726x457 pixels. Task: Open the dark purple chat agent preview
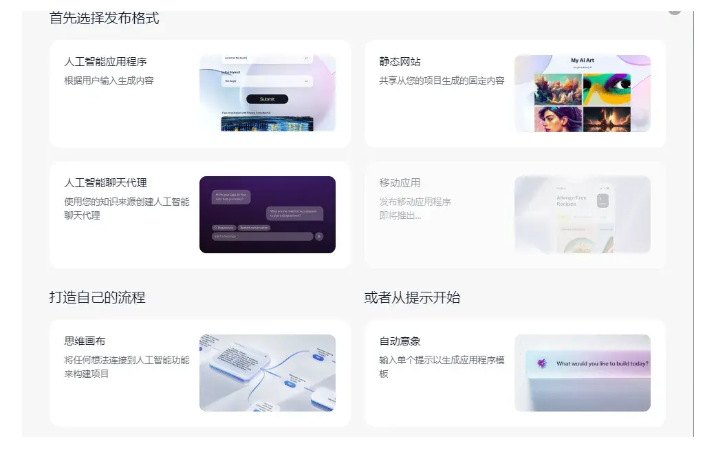(x=267, y=214)
